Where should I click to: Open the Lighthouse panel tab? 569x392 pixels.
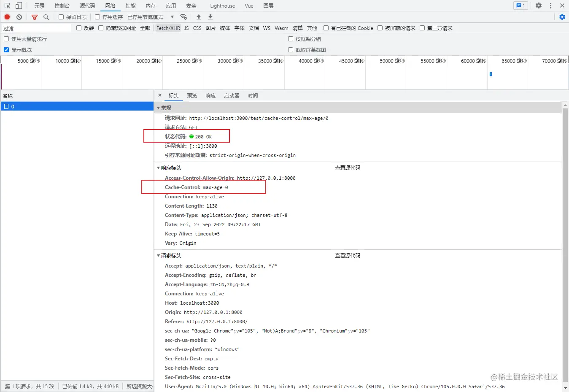point(223,5)
